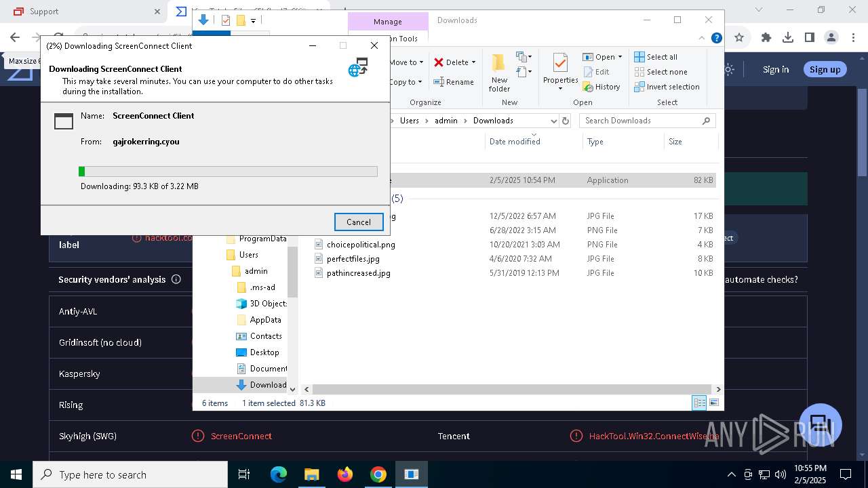The width and height of the screenshot is (868, 488).
Task: Open the Move to dropdown
Action: (x=406, y=62)
